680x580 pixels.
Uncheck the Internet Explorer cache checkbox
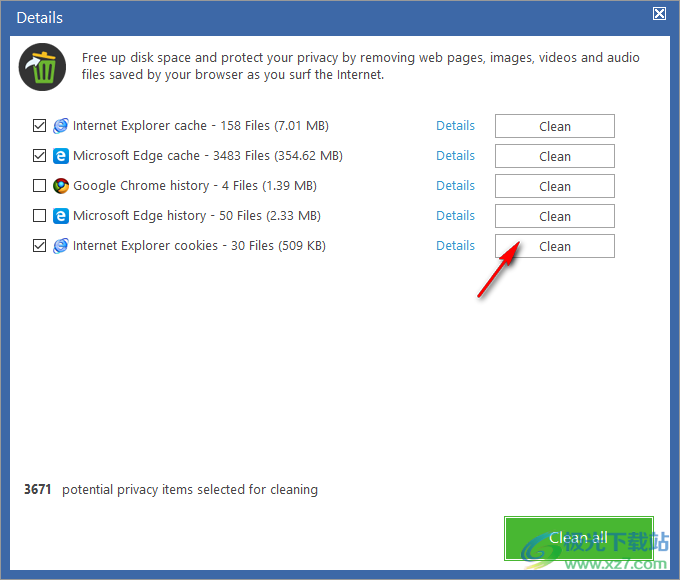tap(39, 126)
